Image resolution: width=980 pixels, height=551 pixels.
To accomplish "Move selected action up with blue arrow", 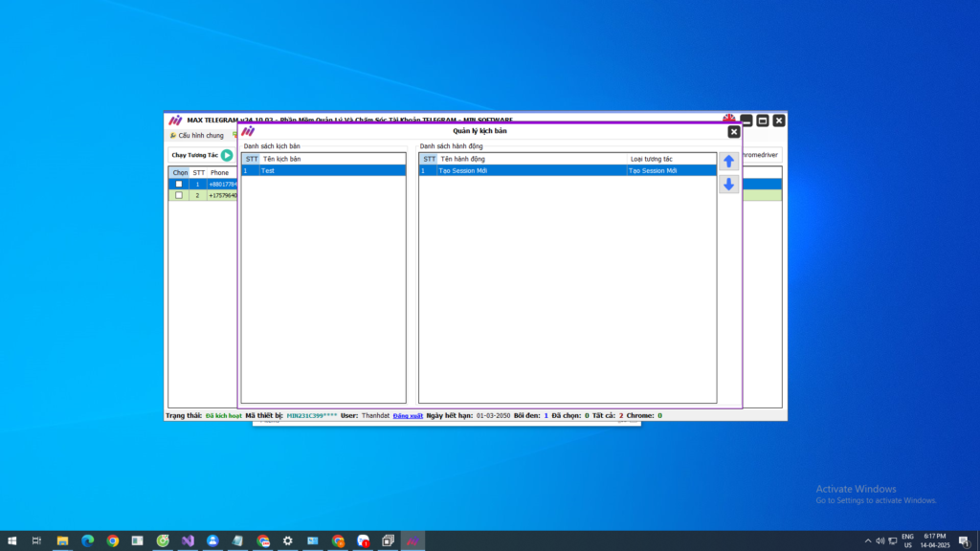I will [728, 162].
